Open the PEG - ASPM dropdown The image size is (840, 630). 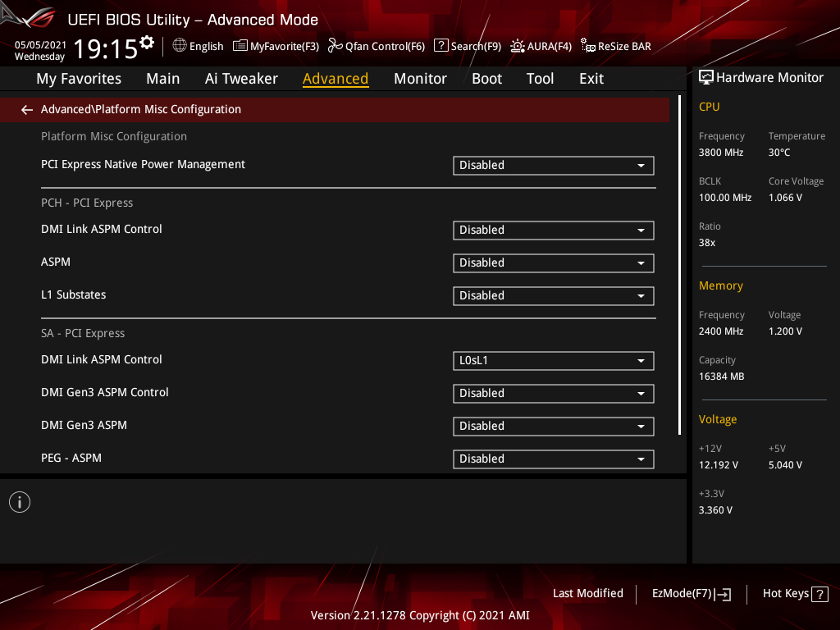554,459
